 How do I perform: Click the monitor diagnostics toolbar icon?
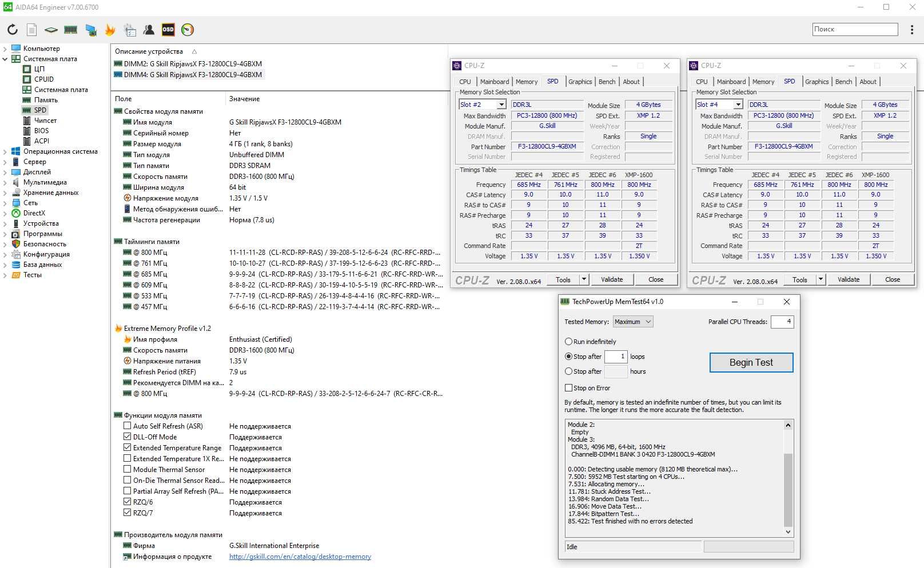pos(91,30)
